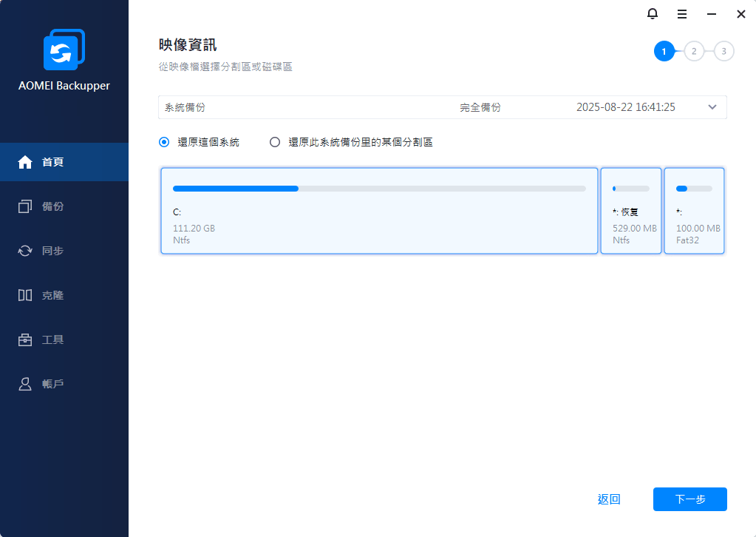Minimize the window
This screenshot has height=537, width=756.
(712, 15)
